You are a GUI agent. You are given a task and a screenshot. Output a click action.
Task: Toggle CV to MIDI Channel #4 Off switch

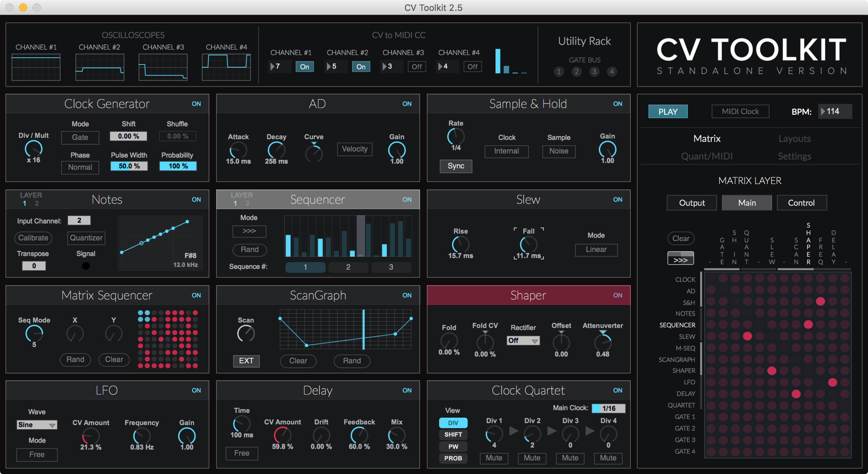pos(473,67)
